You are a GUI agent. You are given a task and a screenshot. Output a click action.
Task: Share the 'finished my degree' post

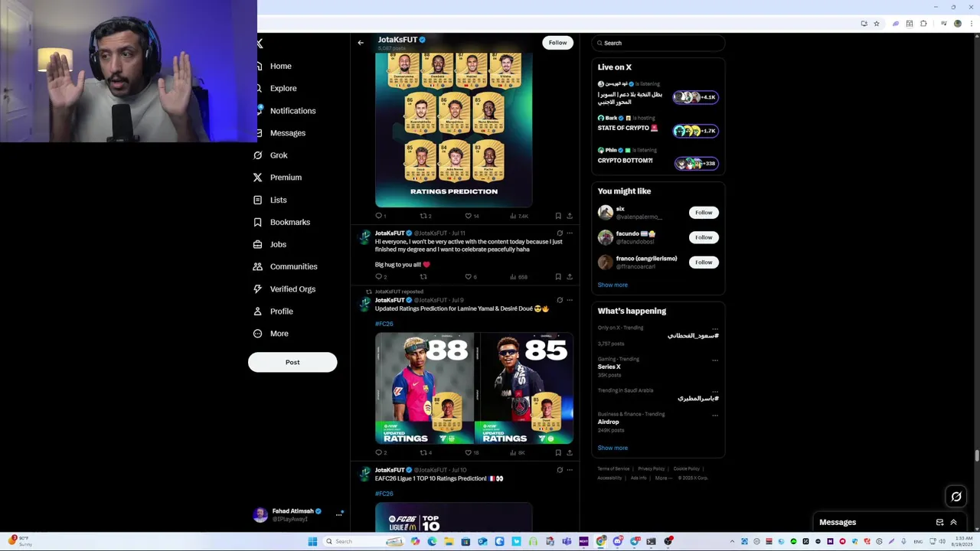click(569, 277)
